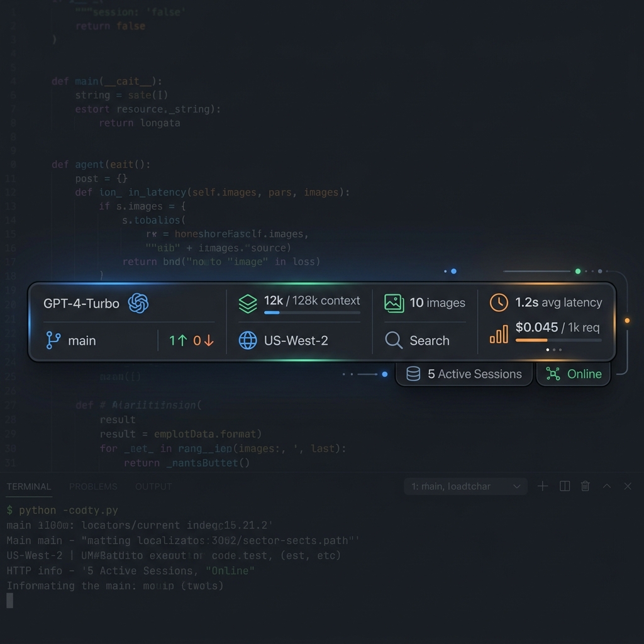Collapse terminal panel with chevron up

tap(607, 486)
